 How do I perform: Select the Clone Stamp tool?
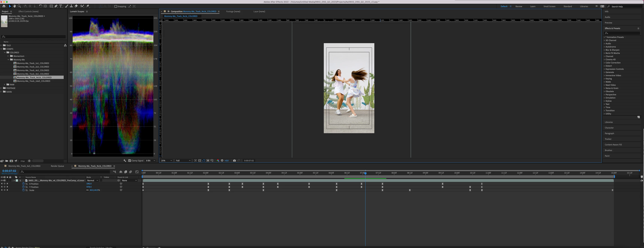click(71, 6)
